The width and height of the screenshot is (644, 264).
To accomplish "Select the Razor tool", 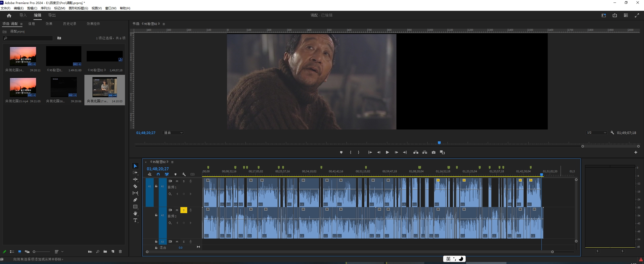I will tap(135, 186).
